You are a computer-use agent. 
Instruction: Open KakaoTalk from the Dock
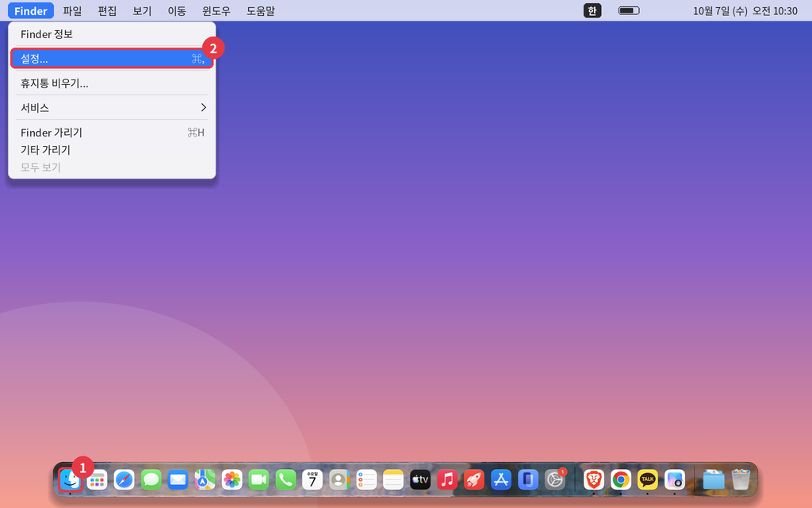tap(648, 480)
